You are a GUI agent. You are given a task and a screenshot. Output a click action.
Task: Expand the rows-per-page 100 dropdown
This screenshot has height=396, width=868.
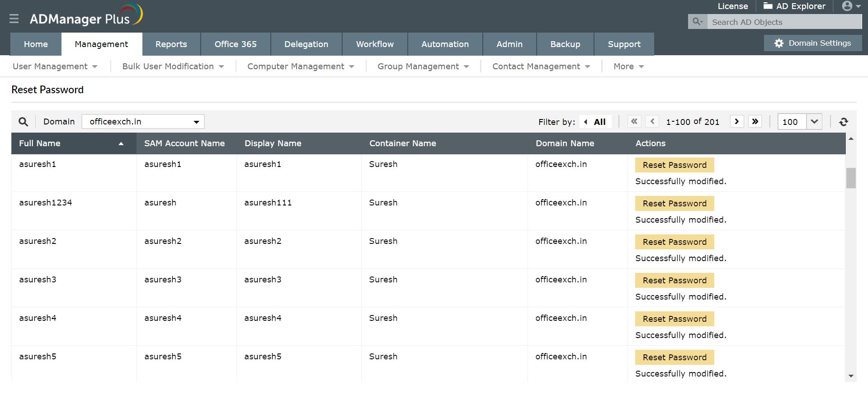[x=814, y=122]
